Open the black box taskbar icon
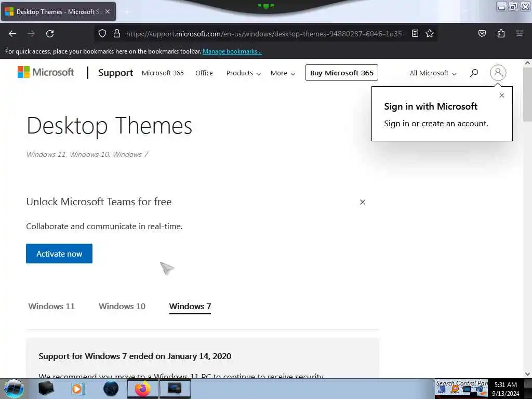The width and height of the screenshot is (532, 399). click(46, 389)
